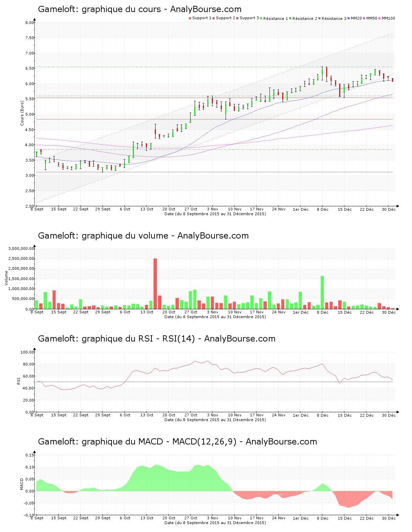Select the Résistance 3 legend label

point(334,19)
